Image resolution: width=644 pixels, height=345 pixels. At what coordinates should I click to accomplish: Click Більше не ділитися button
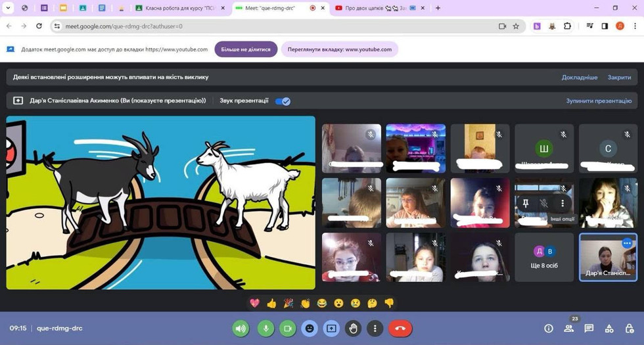pos(246,49)
